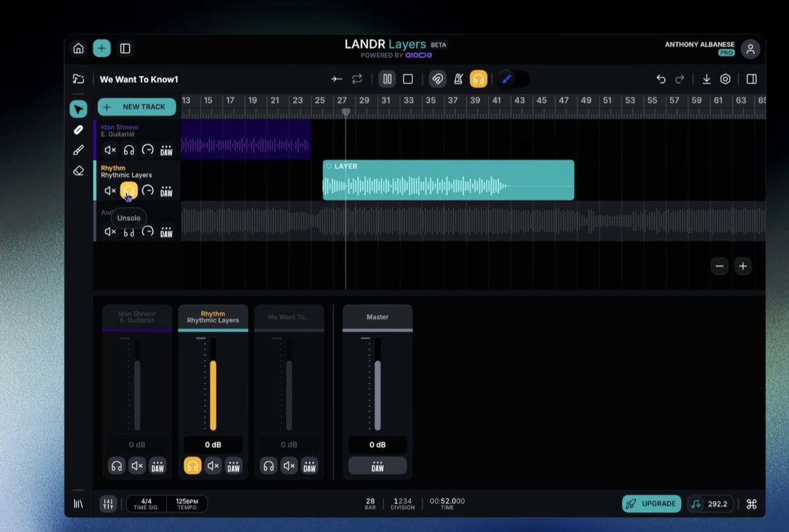This screenshot has width=789, height=532.
Task: Mute E. Guitarist in the mixer
Action: 137,466
